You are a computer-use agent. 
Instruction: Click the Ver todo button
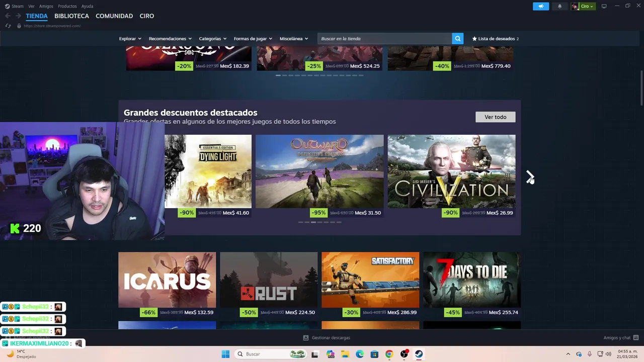[x=496, y=117]
